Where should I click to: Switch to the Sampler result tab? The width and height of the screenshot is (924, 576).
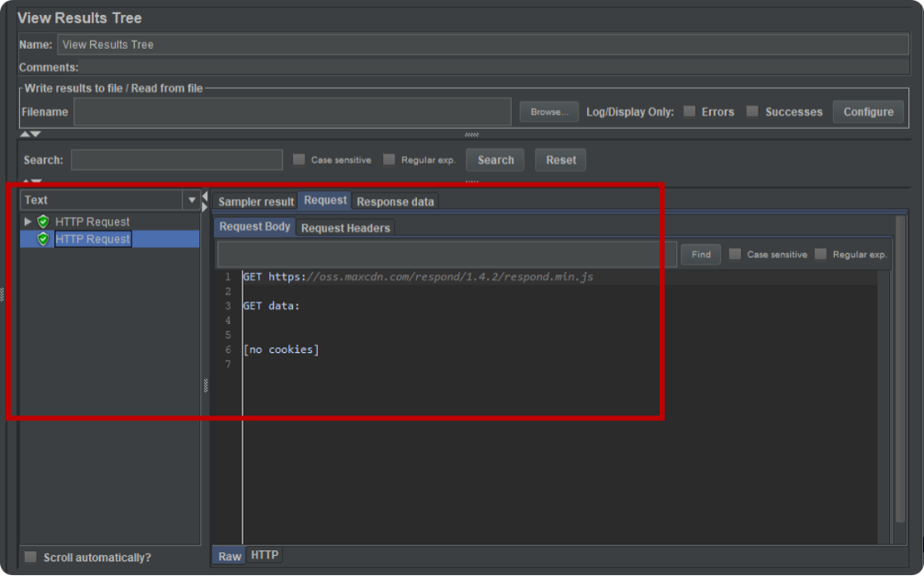pos(256,201)
